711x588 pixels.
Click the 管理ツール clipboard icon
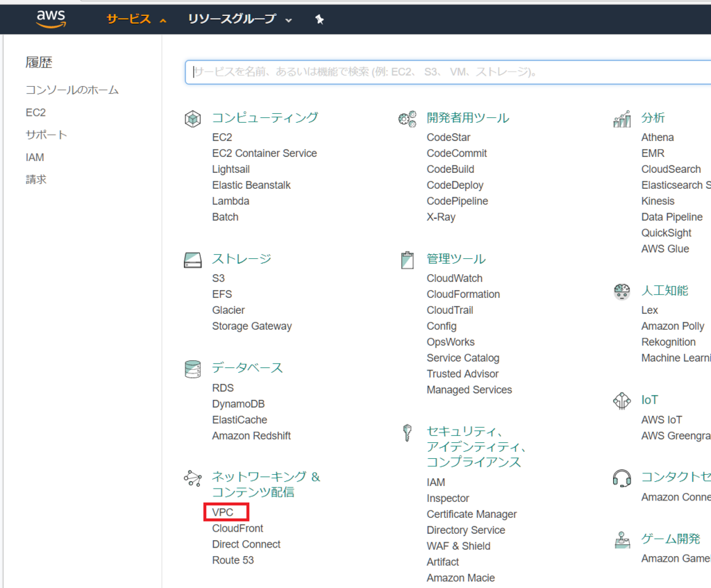(x=407, y=260)
